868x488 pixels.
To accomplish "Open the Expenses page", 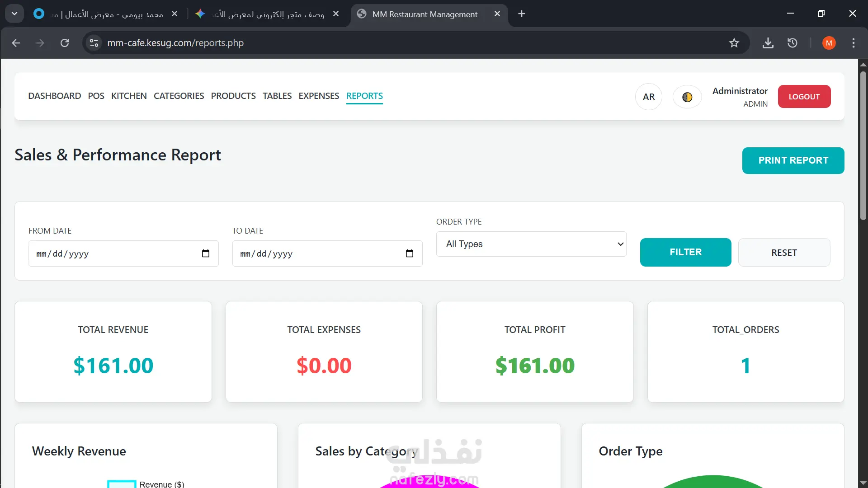I will coord(319,96).
